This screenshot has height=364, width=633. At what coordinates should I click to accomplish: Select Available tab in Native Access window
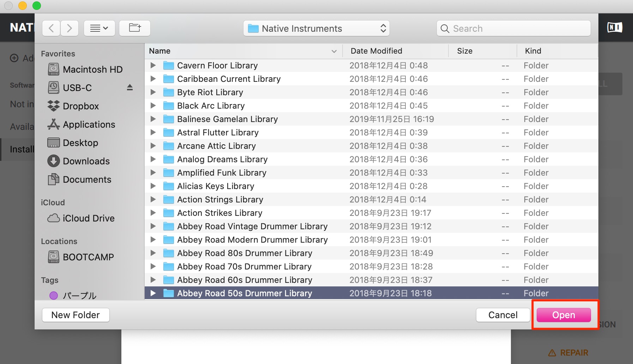22,127
